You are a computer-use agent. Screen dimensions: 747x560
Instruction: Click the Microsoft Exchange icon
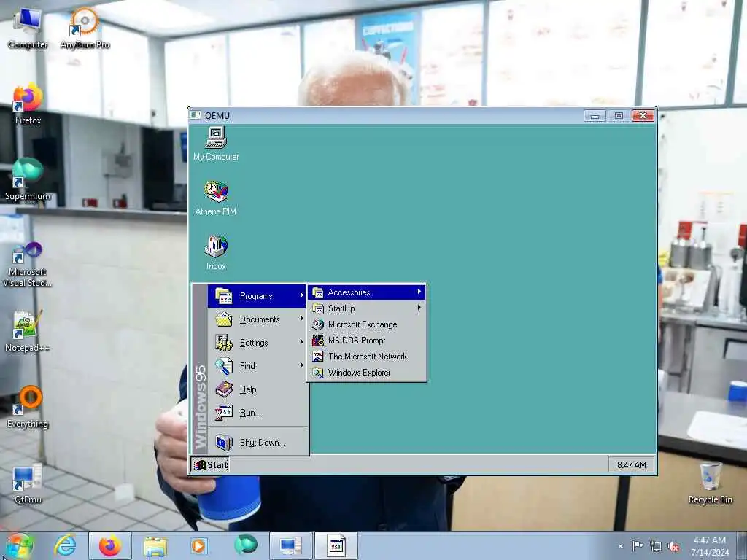pos(318,324)
